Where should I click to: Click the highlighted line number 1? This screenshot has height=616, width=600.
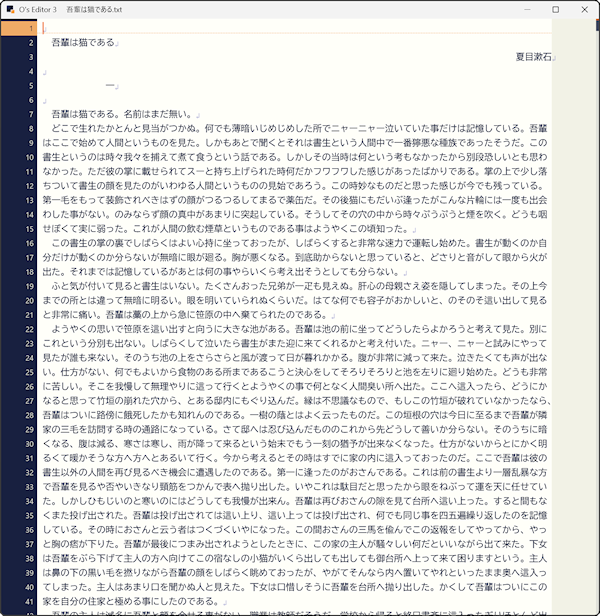coord(31,28)
